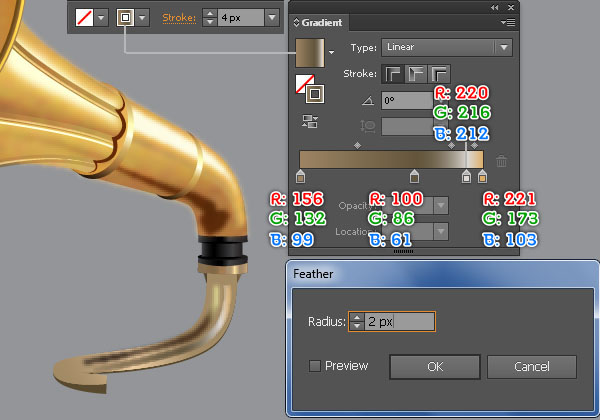Open the Opacity dropdown in Gradient panel
Image resolution: width=600 pixels, height=420 pixels.
[441, 205]
